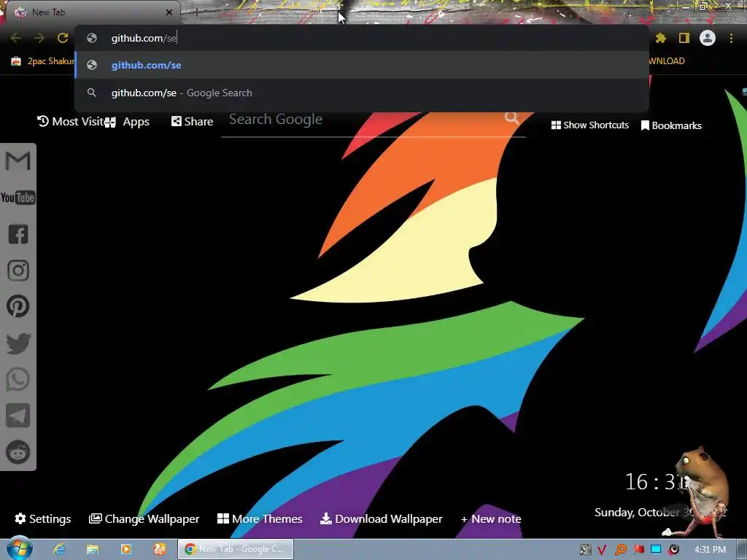This screenshot has height=560, width=747.
Task: Open Most Visited list
Action: pos(71,122)
